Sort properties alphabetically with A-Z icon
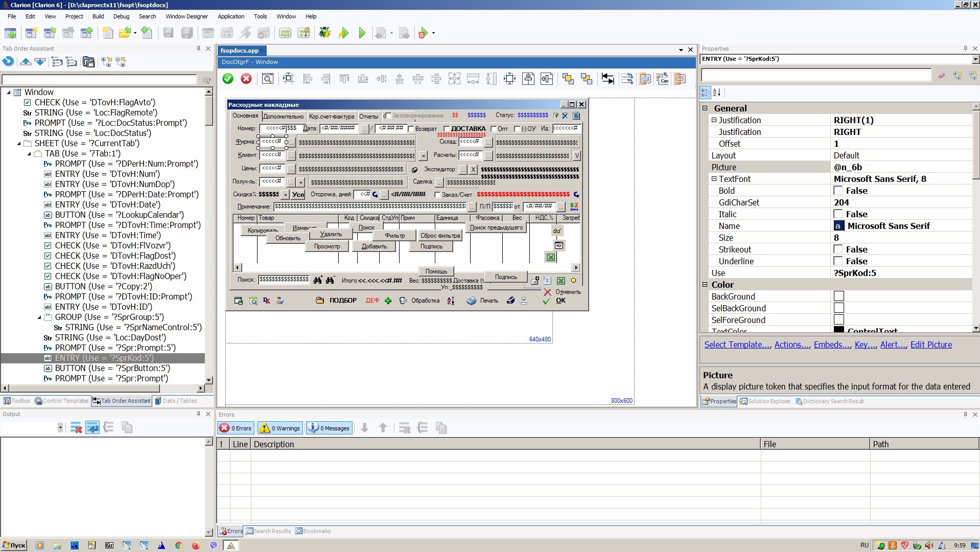This screenshot has width=980, height=552. 717,93
